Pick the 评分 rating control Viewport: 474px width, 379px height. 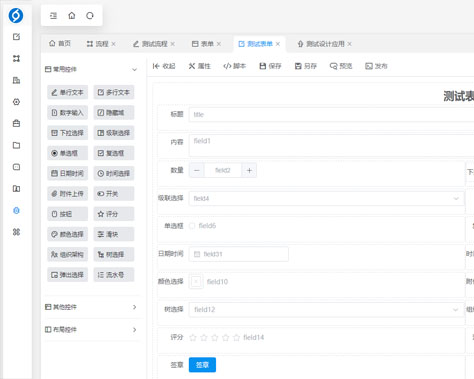[114, 214]
